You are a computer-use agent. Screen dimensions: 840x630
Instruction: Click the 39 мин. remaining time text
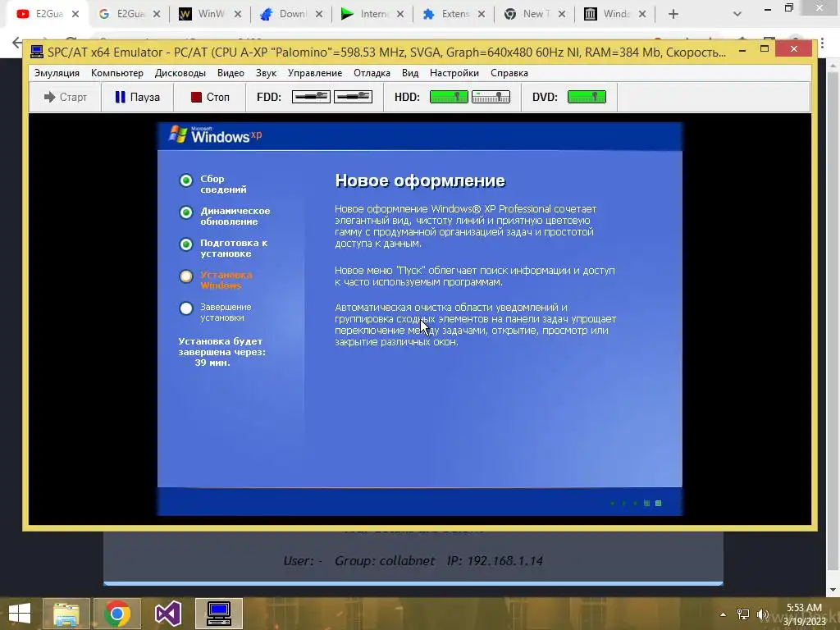tap(212, 363)
